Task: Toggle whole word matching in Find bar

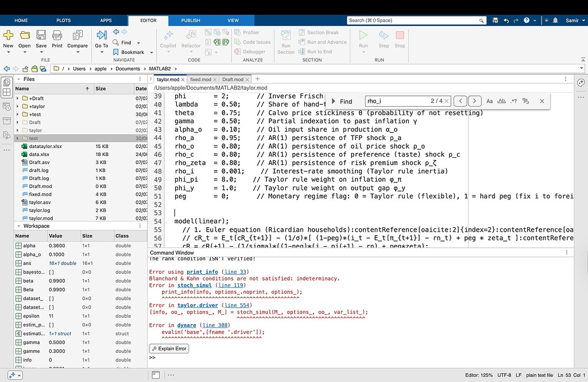Action: tap(501, 101)
